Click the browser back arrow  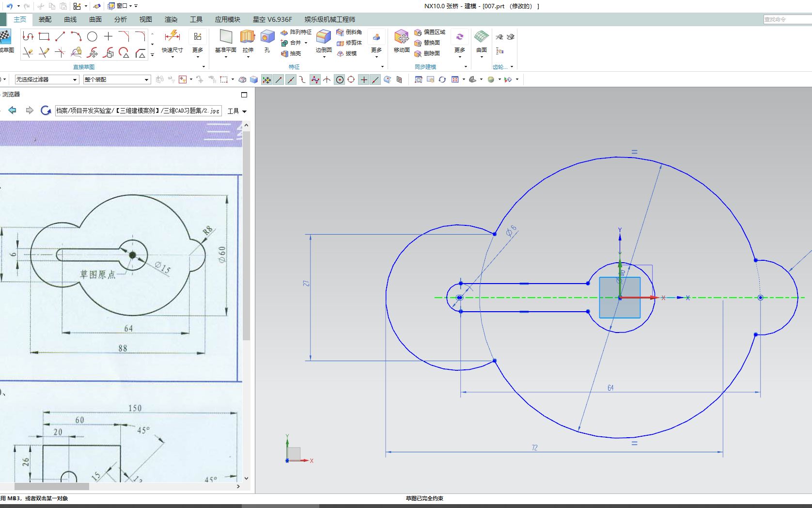[x=12, y=110]
